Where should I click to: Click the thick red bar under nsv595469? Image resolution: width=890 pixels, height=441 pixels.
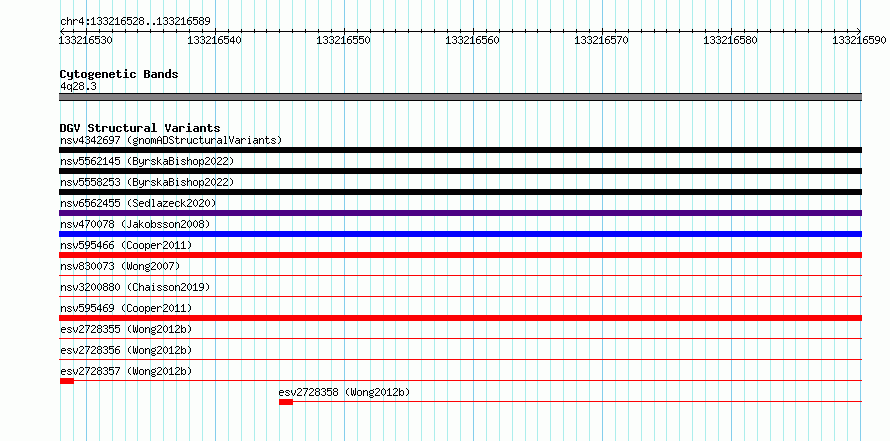click(x=460, y=318)
